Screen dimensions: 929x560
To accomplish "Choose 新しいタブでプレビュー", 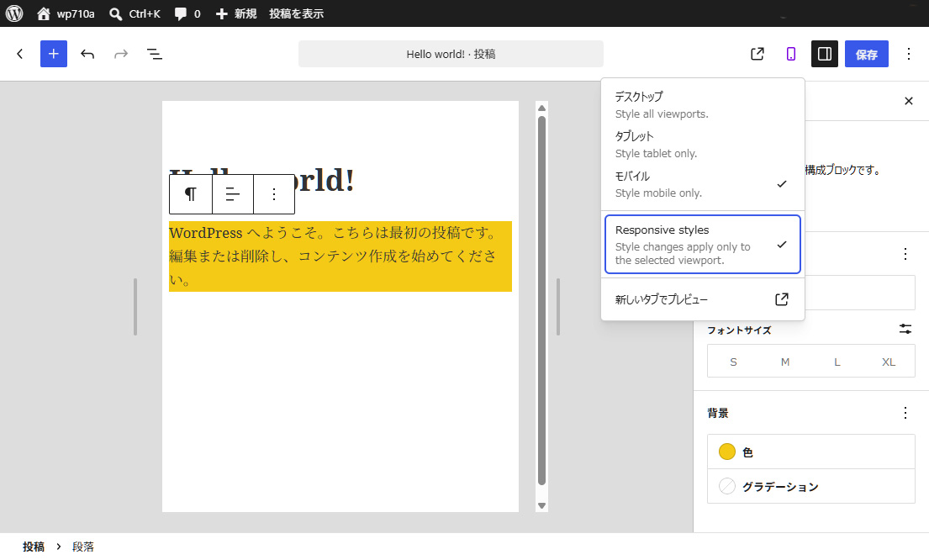I will click(x=703, y=299).
